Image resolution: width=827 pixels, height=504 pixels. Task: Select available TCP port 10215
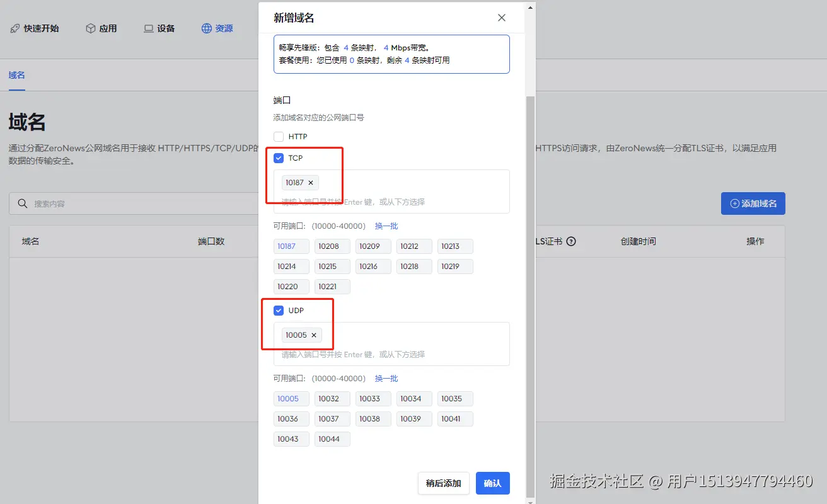pos(332,266)
